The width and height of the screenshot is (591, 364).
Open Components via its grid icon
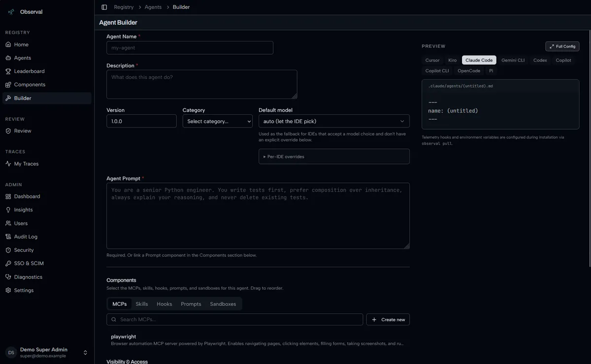point(8,85)
